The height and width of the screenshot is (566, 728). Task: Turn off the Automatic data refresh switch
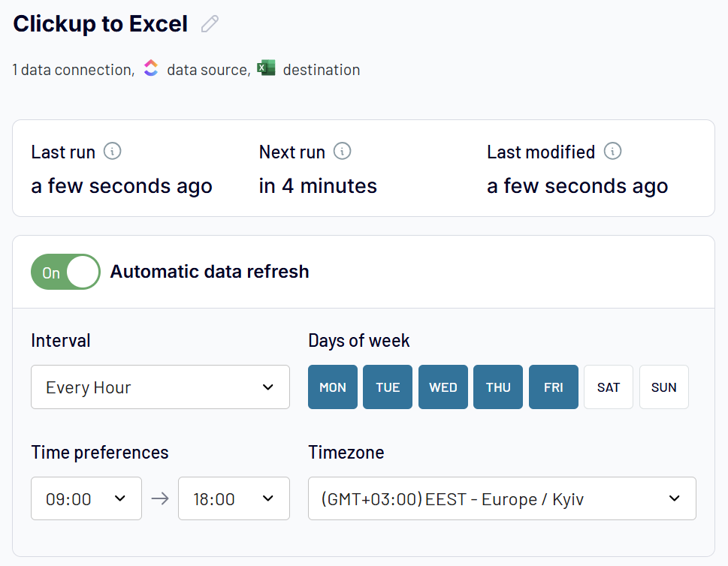pyautogui.click(x=65, y=272)
